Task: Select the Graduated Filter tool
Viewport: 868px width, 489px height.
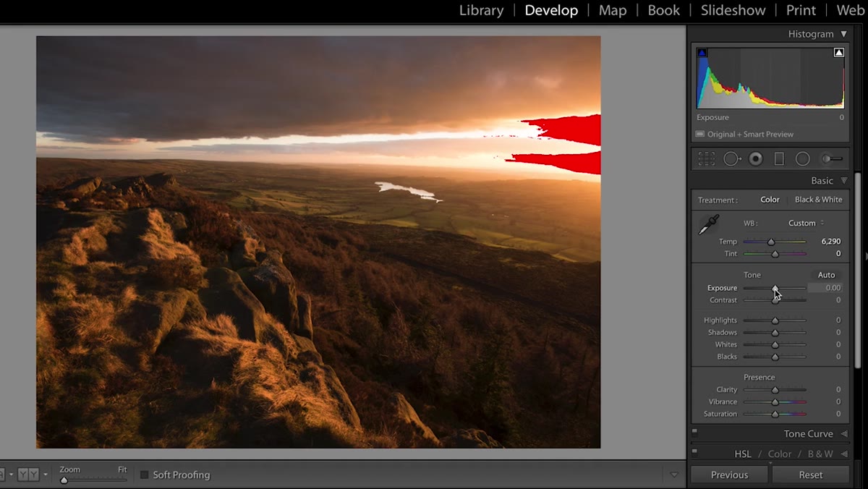Action: 779,158
